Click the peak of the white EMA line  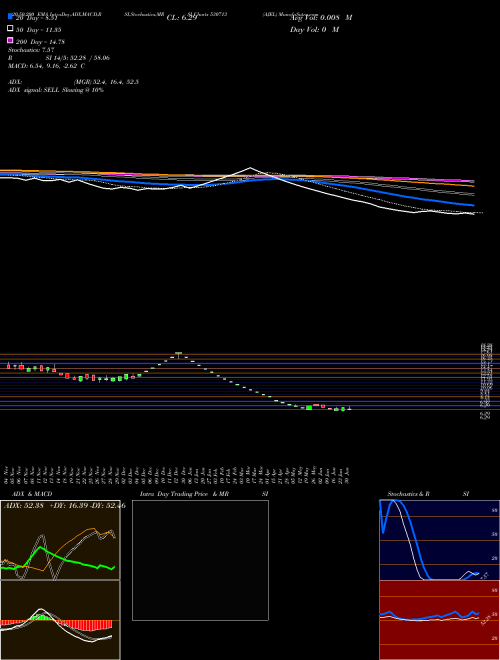250,168
